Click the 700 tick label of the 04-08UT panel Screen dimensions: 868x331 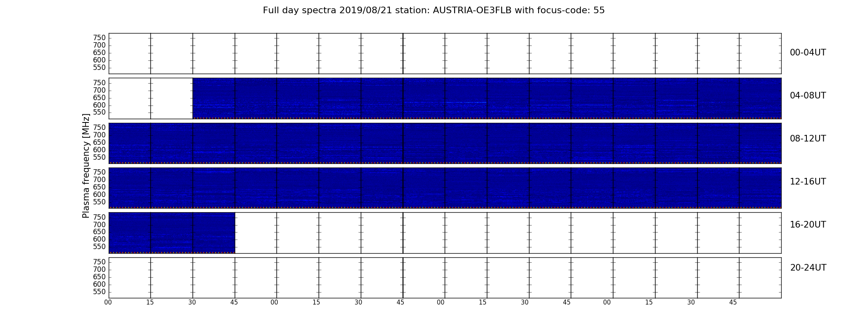99,91
